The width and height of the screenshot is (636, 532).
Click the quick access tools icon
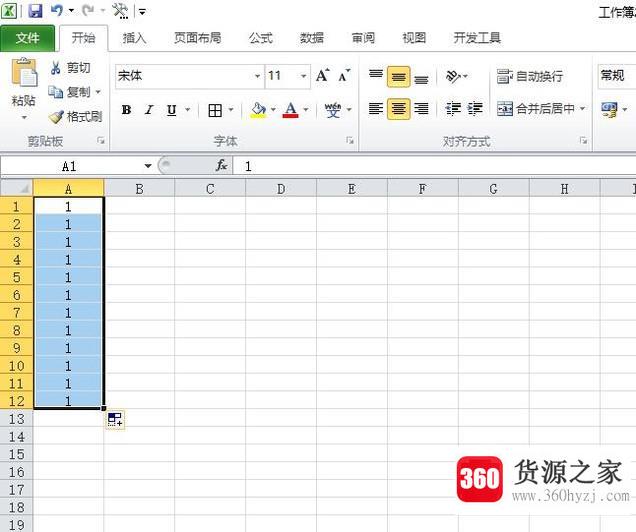pyautogui.click(x=120, y=11)
